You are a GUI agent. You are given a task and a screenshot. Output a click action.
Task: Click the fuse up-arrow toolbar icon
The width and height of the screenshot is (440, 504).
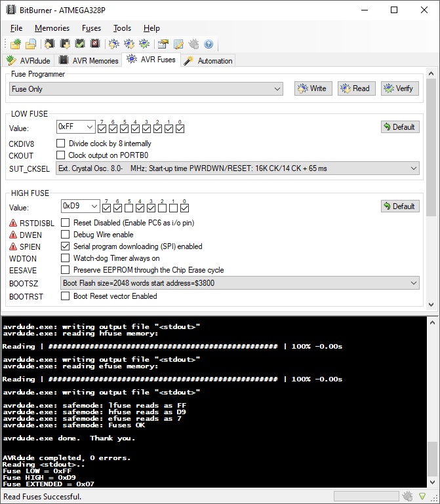(x=114, y=44)
